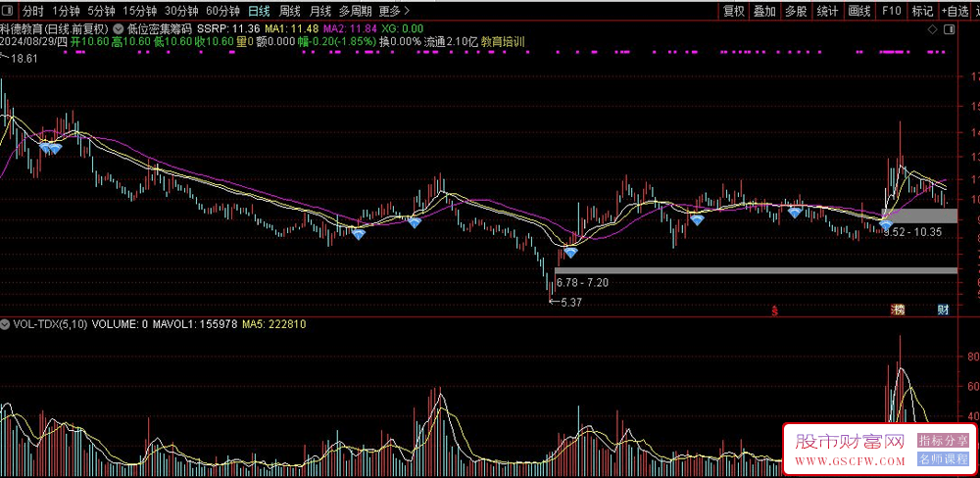
Task: Click blue signal diamond above the 6.78 - 7.20 zone
Action: tap(570, 253)
